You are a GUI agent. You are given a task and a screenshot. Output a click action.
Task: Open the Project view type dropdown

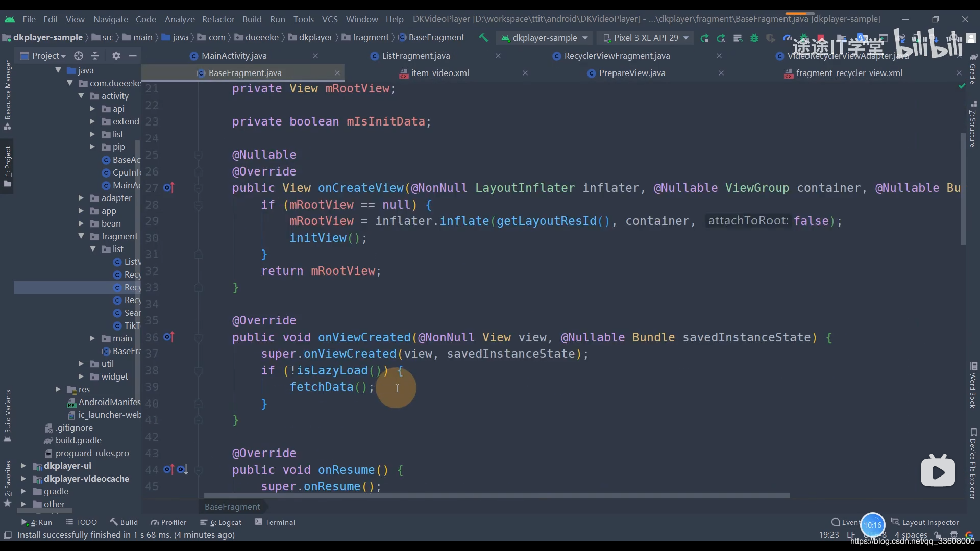43,56
